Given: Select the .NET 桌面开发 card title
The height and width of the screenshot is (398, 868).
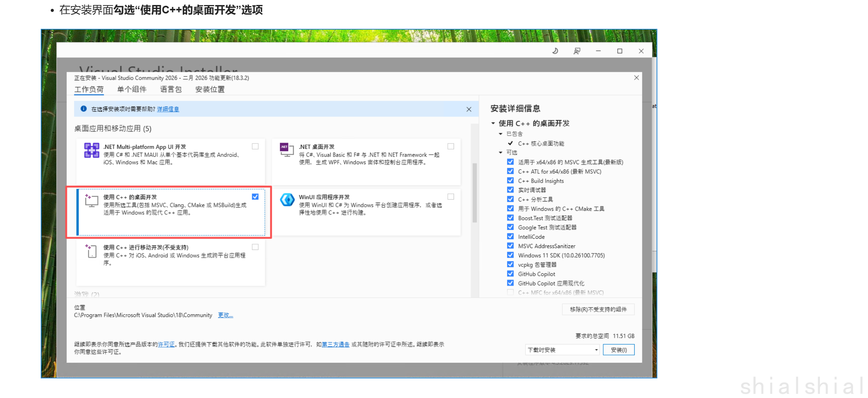Looking at the screenshot, I should pos(317,147).
